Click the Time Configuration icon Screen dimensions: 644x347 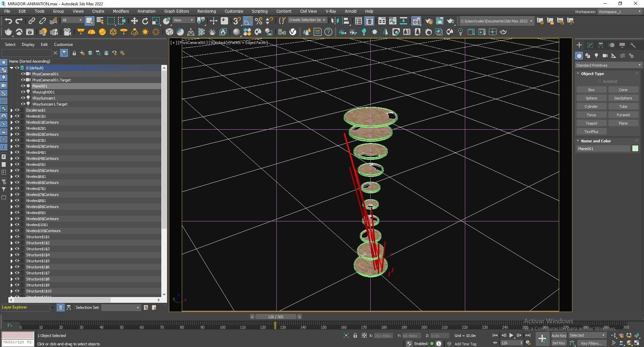[x=528, y=343]
